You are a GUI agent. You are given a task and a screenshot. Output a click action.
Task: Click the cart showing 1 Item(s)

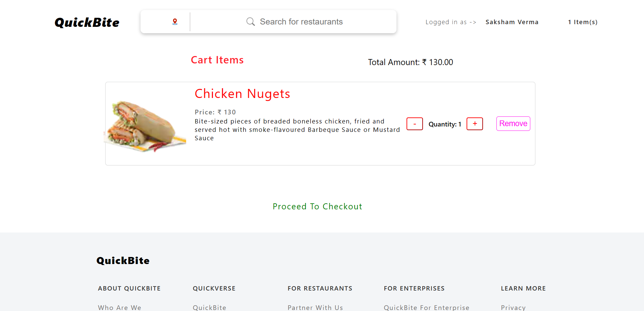pyautogui.click(x=583, y=22)
